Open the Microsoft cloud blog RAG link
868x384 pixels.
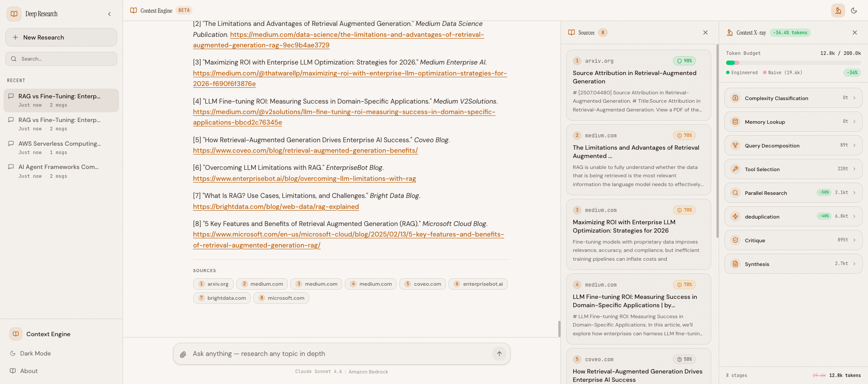(x=348, y=240)
